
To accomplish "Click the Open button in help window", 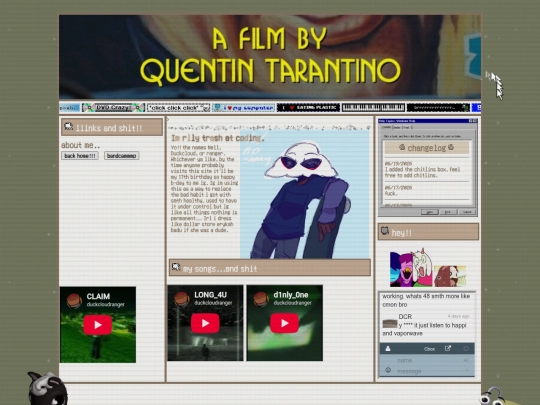I will [429, 212].
